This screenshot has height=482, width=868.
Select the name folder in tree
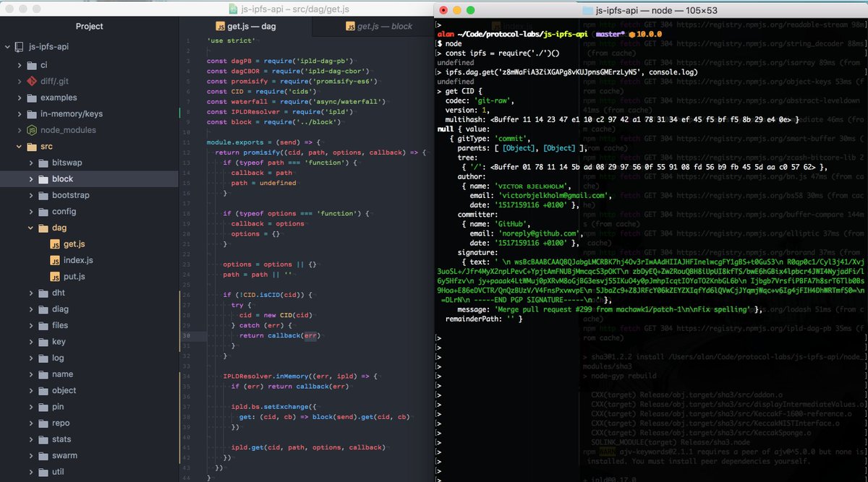point(62,374)
